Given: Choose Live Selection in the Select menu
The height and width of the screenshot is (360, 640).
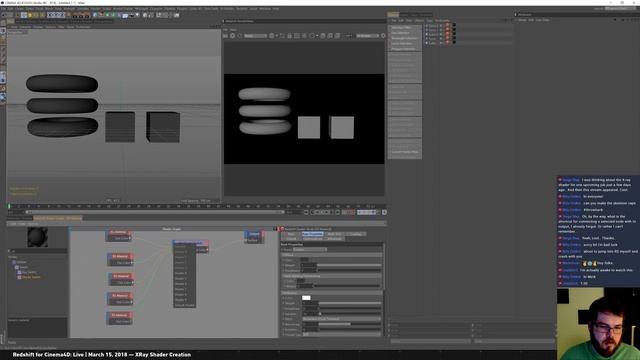Looking at the screenshot, I should click(x=404, y=33).
